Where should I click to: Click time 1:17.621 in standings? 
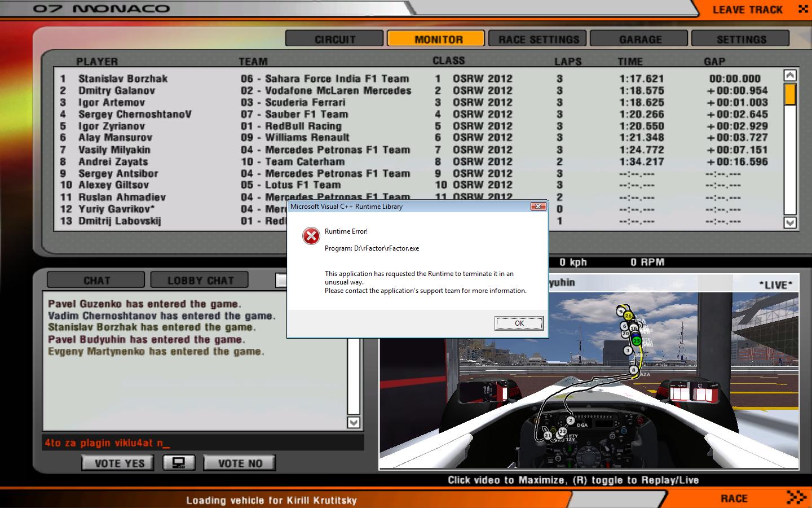(x=642, y=78)
